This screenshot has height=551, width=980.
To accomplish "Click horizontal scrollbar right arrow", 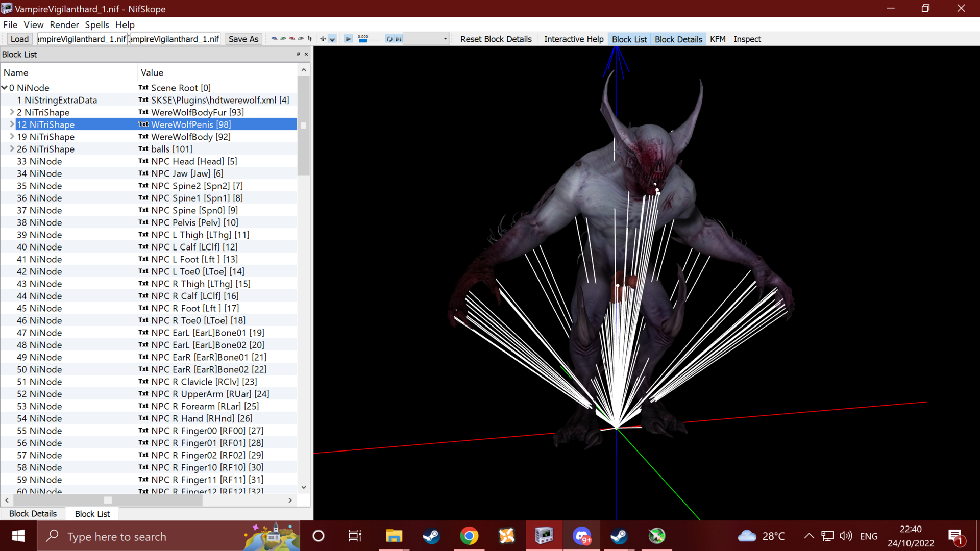I will [290, 500].
